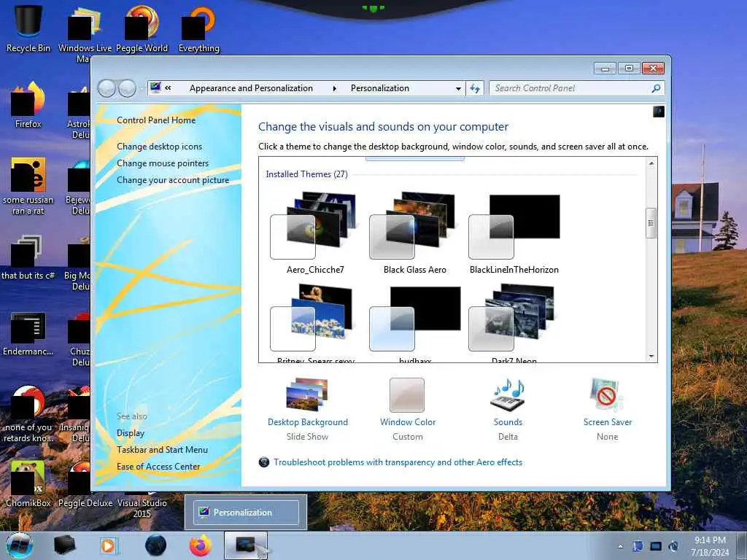
Task: Open Change desktop icons link
Action: coord(159,146)
